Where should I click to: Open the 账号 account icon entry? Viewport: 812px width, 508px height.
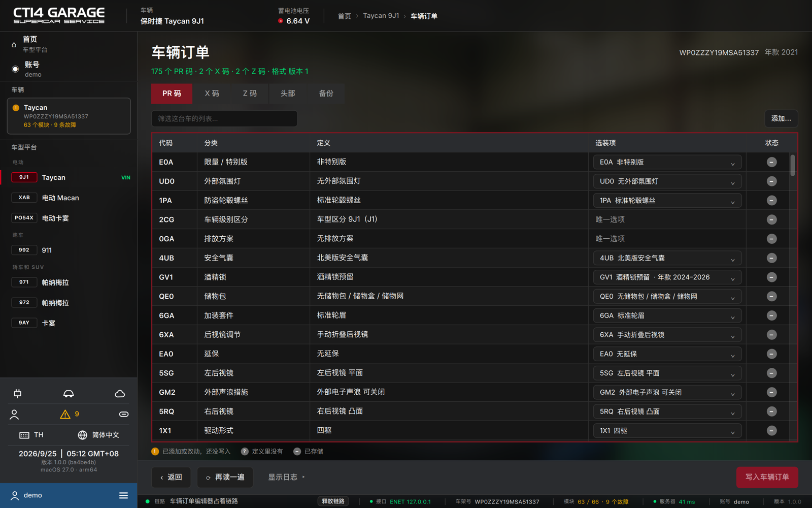15,69
